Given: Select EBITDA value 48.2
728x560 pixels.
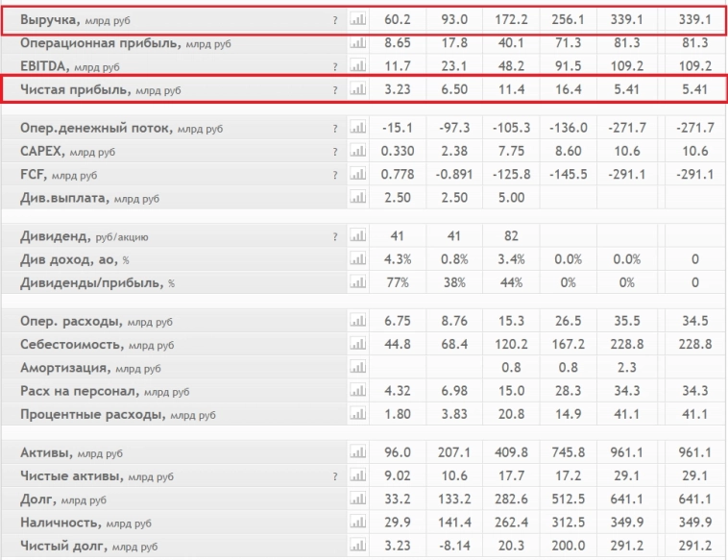Looking at the screenshot, I should [x=511, y=66].
